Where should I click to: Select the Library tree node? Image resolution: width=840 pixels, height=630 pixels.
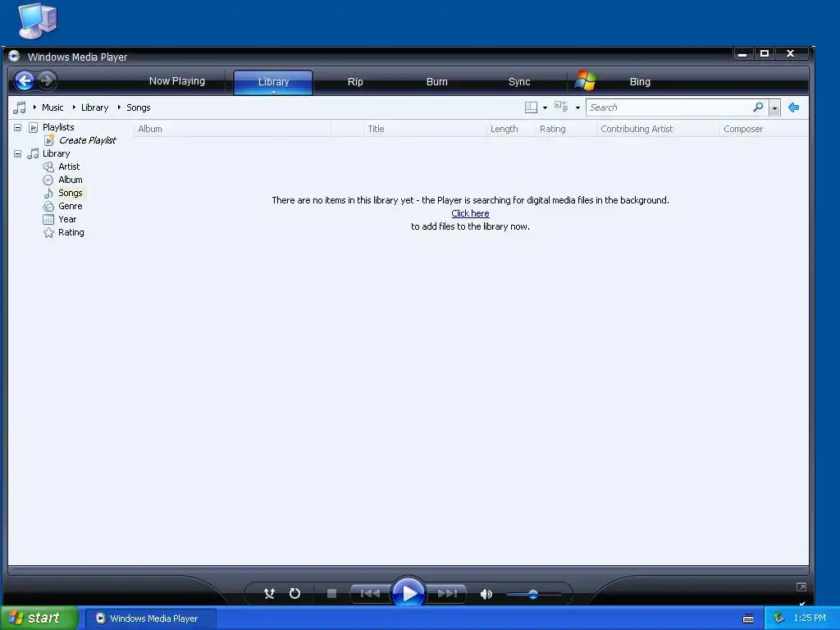click(57, 153)
